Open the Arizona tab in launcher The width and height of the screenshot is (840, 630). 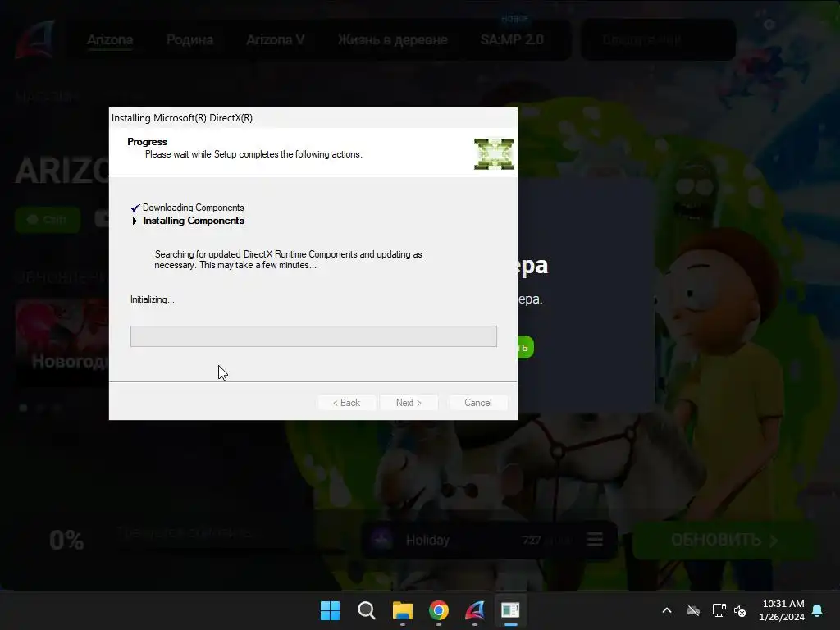110,39
